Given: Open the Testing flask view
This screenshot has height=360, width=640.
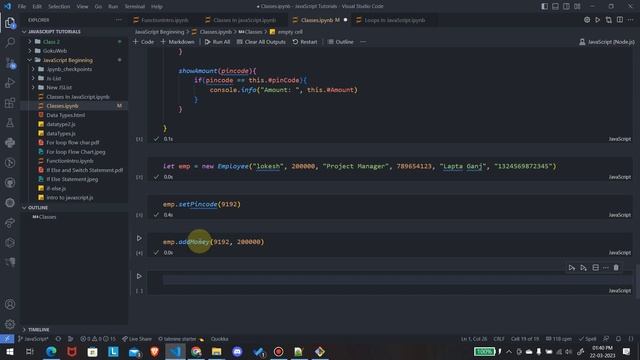Looking at the screenshot, I should coord(10,123).
